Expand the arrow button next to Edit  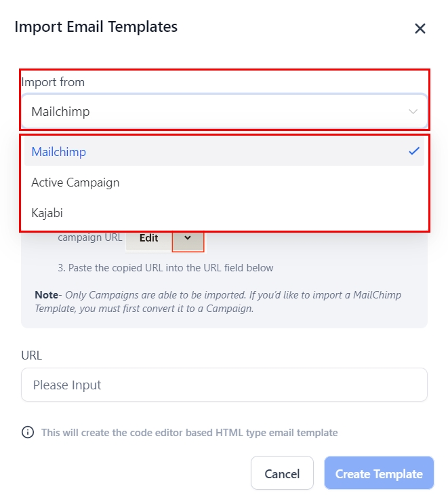(188, 238)
